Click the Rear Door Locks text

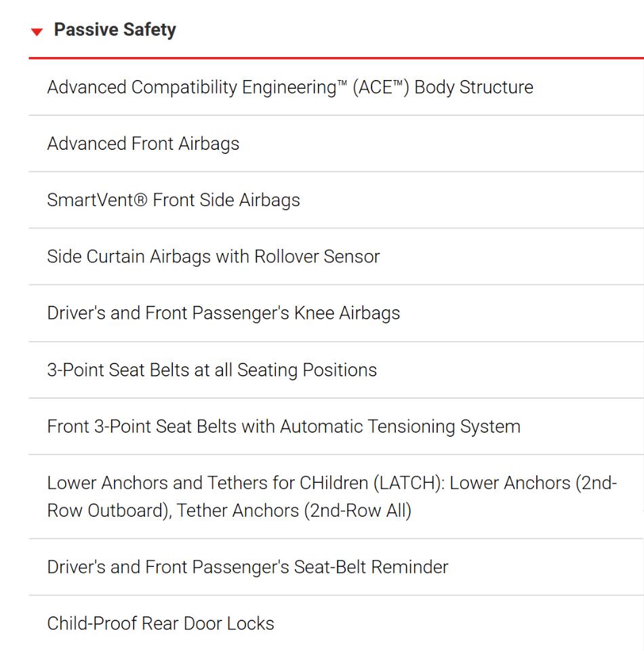click(x=208, y=624)
